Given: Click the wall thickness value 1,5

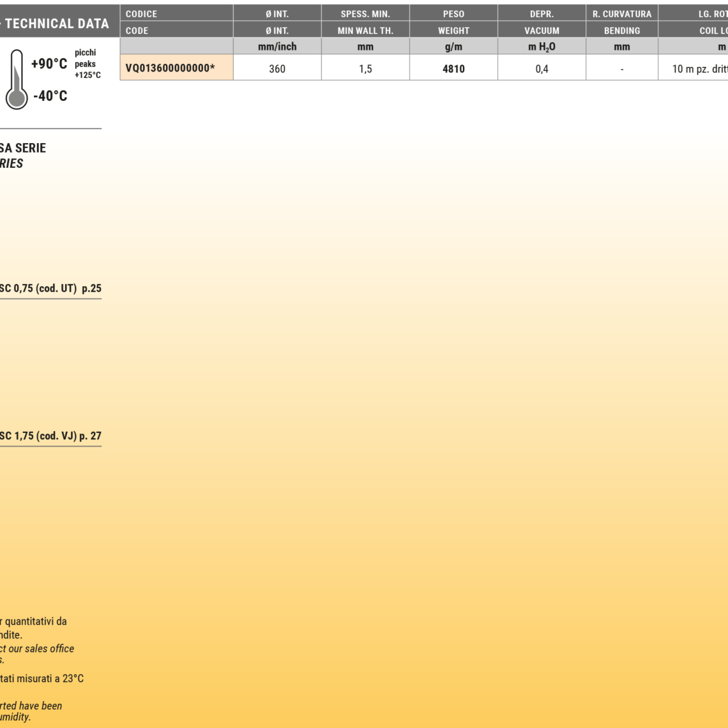Looking at the screenshot, I should click(365, 68).
